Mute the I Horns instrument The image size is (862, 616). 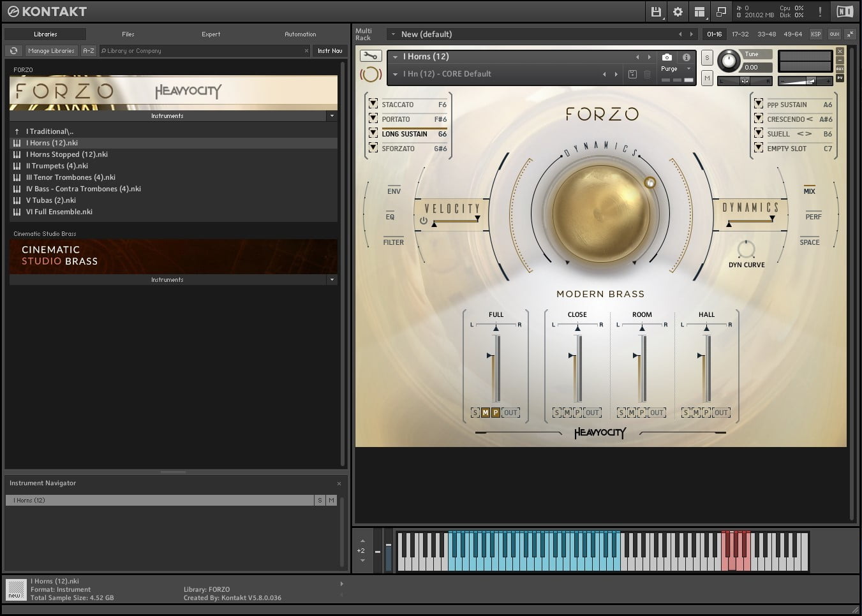tap(707, 78)
